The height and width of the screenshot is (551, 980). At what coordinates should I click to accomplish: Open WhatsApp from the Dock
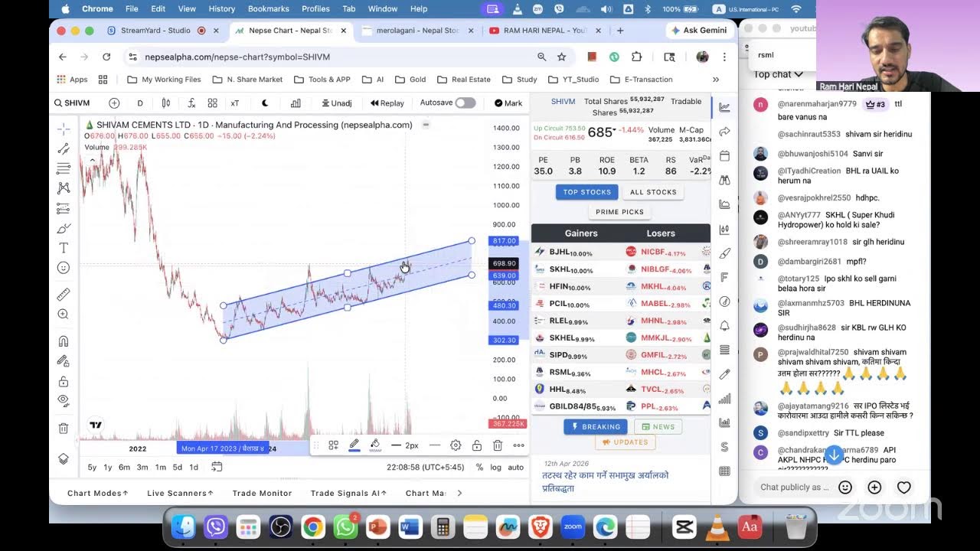(345, 527)
